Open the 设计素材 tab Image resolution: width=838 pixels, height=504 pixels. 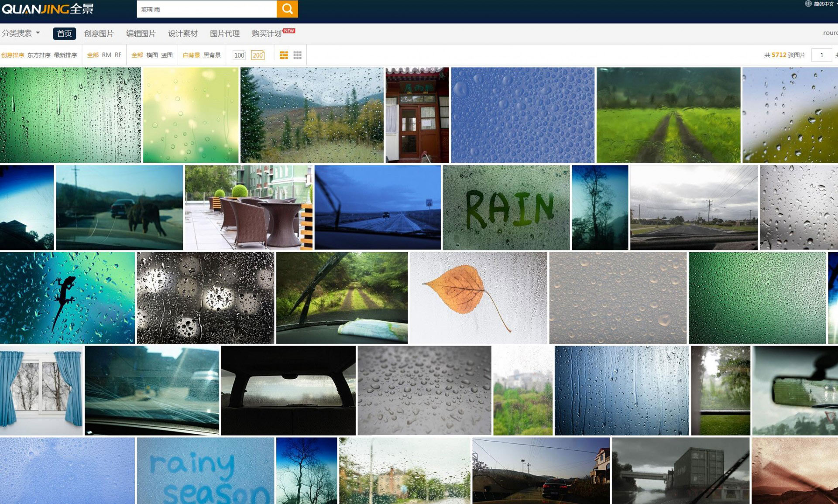coord(183,34)
